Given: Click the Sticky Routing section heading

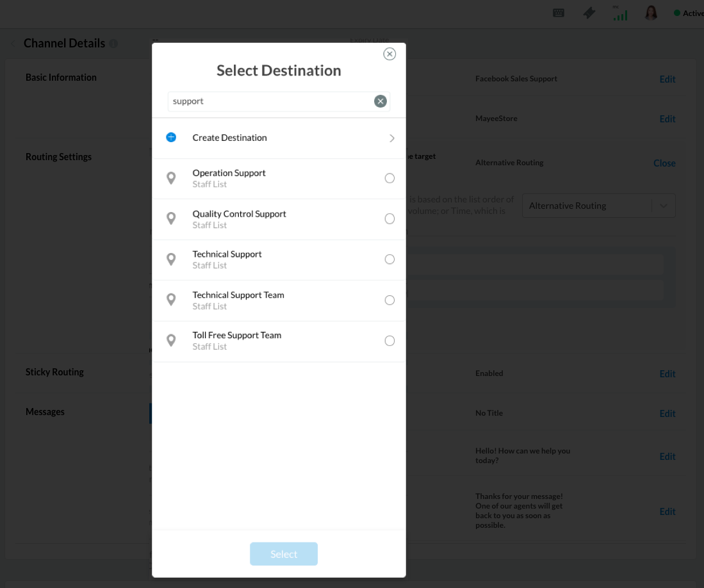Looking at the screenshot, I should [54, 372].
